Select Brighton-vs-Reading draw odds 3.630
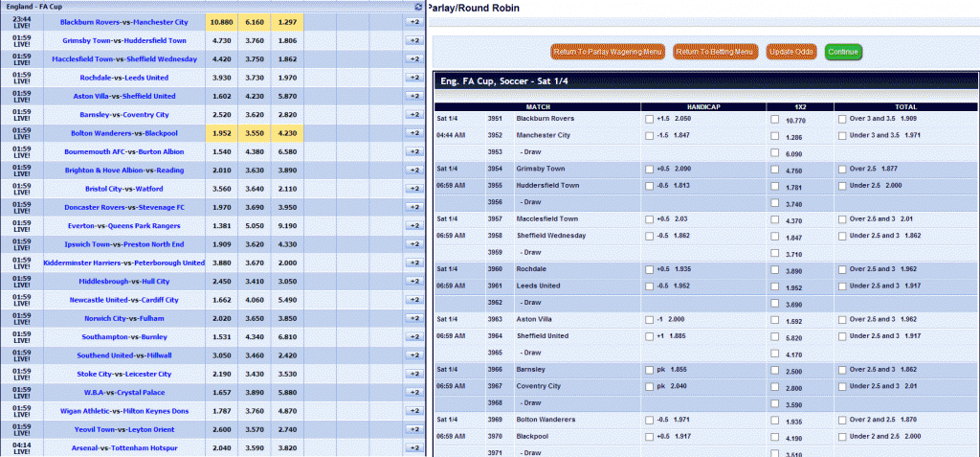The image size is (980, 457). tap(255, 171)
